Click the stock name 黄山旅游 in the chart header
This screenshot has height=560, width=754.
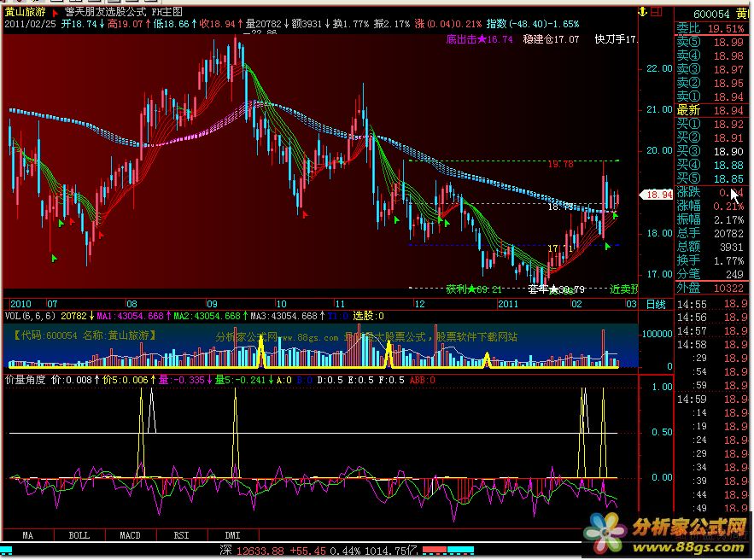click(x=26, y=12)
